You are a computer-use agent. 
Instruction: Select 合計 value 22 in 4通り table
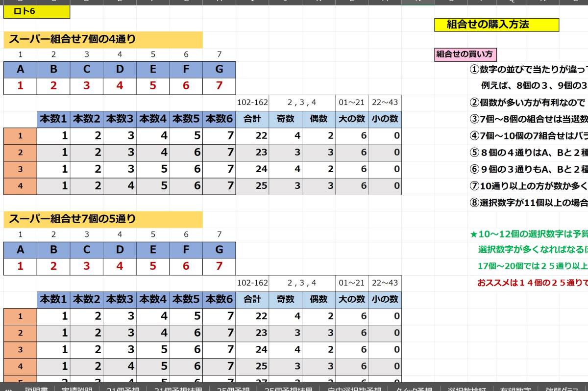pos(252,136)
